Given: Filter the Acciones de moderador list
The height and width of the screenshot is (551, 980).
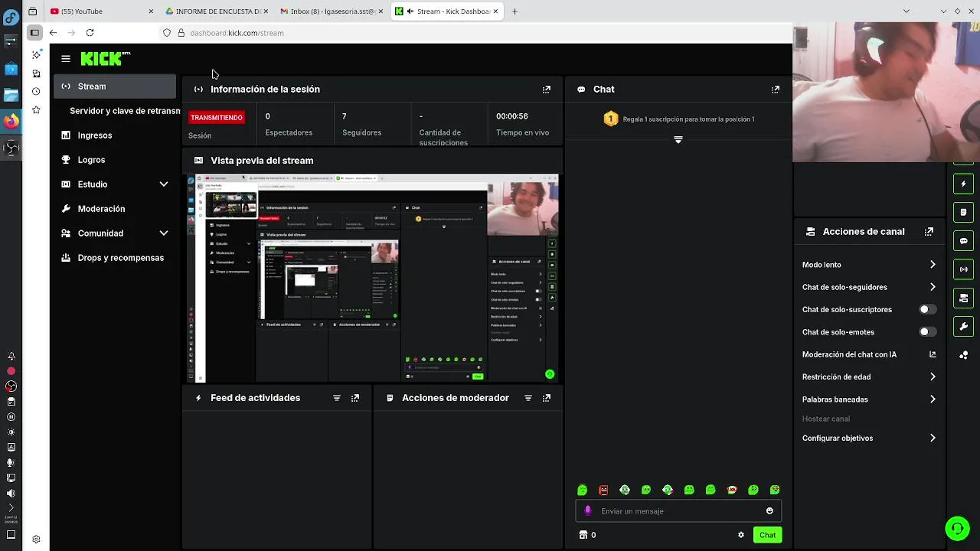Looking at the screenshot, I should [528, 398].
